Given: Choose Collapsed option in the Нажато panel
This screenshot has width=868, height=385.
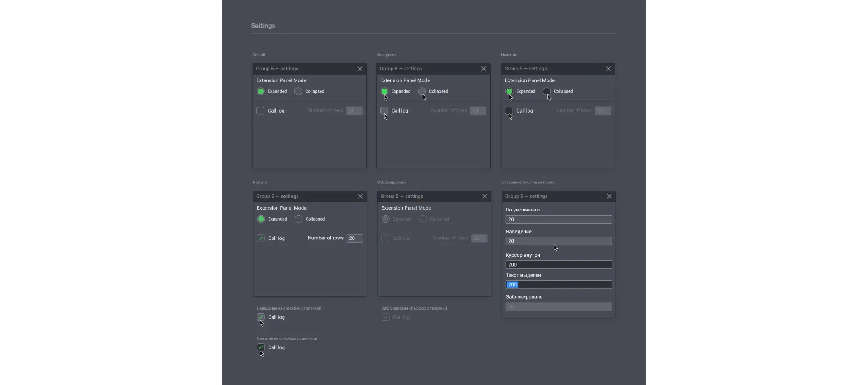Looking at the screenshot, I should [299, 219].
